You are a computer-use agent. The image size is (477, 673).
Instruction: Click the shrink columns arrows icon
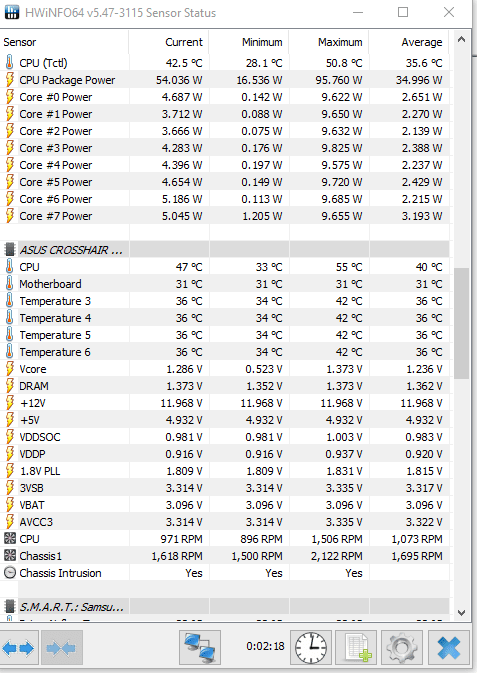tap(61, 648)
